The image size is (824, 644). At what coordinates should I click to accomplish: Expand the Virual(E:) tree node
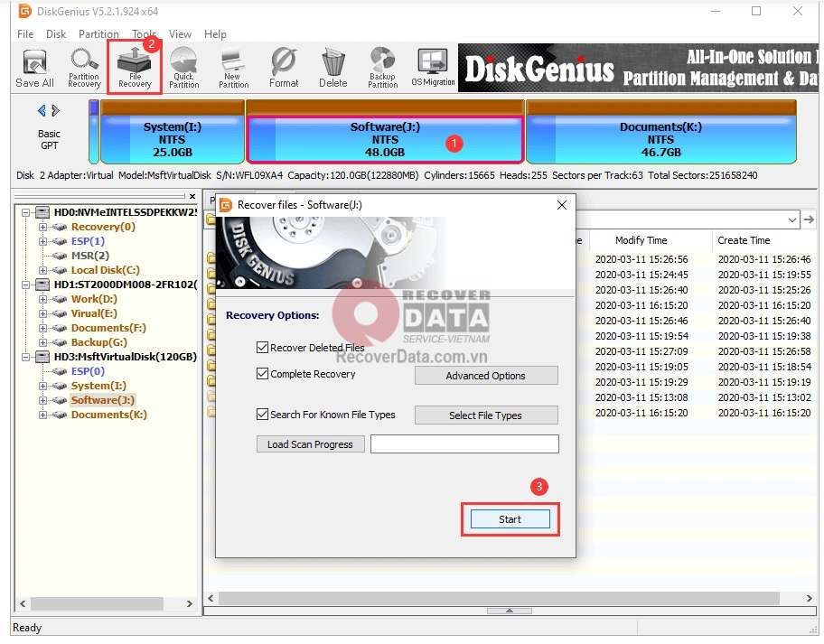coord(42,313)
